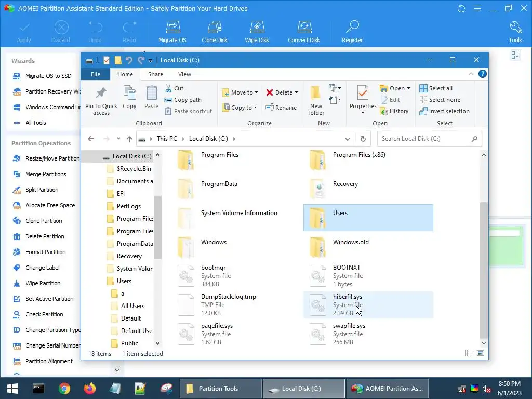532x399 pixels.
Task: Open the Windows Start button
Action: click(12, 389)
